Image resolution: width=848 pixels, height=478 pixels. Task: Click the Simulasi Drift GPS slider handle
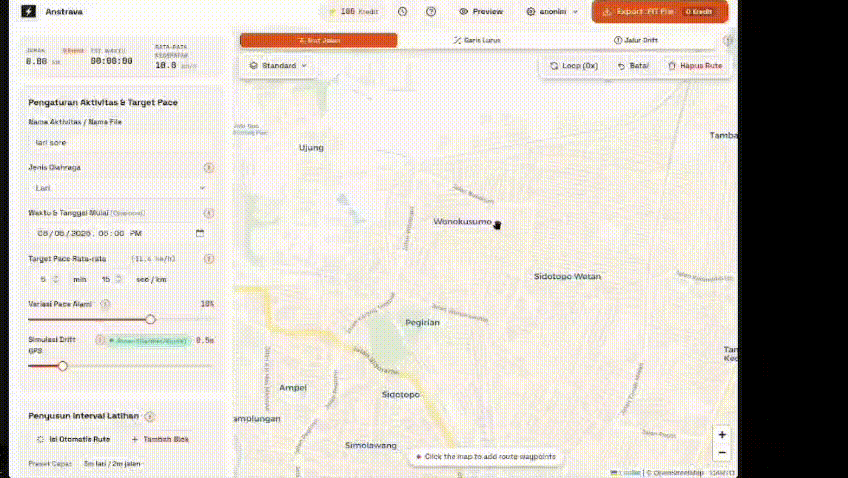coord(63,366)
